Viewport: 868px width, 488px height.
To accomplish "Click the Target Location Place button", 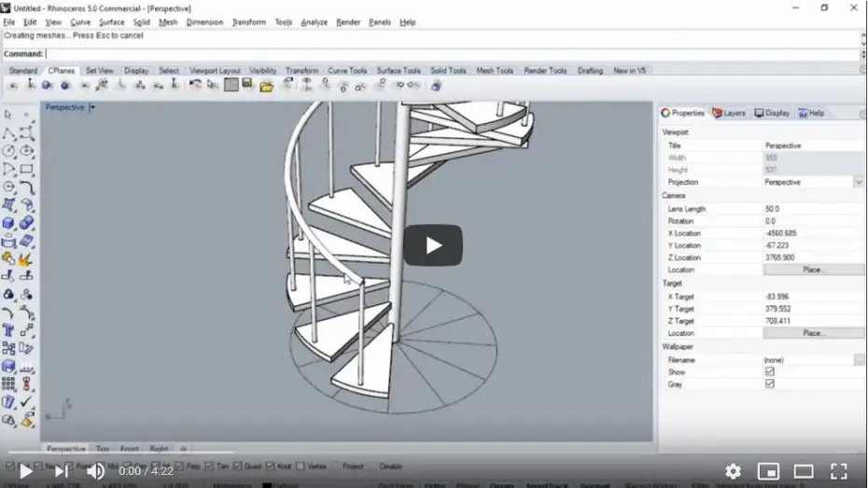I will (x=813, y=333).
